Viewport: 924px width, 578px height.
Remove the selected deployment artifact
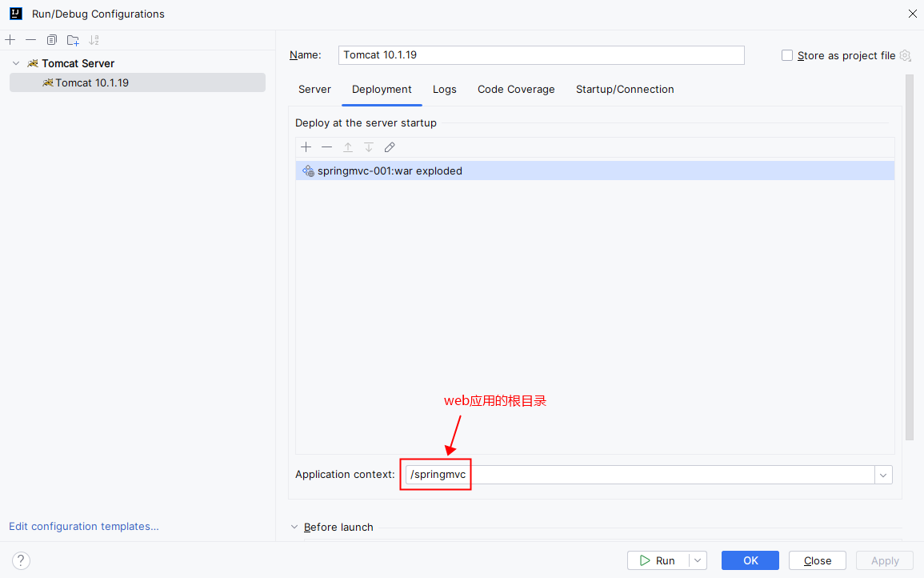pos(327,147)
